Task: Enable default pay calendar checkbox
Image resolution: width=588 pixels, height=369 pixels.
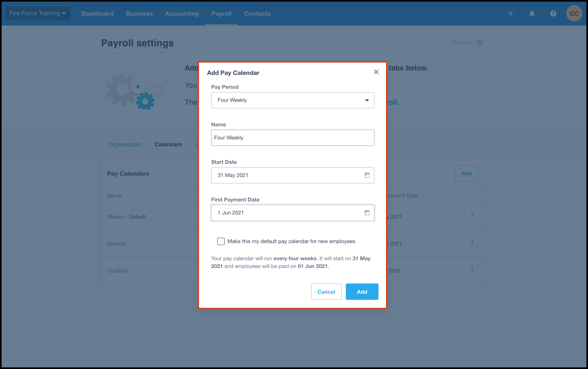Action: pyautogui.click(x=221, y=241)
